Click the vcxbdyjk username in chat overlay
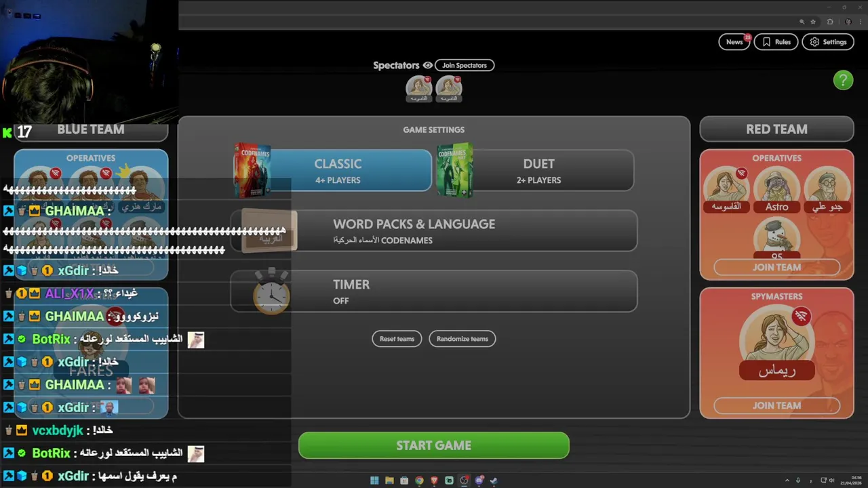 (58, 430)
